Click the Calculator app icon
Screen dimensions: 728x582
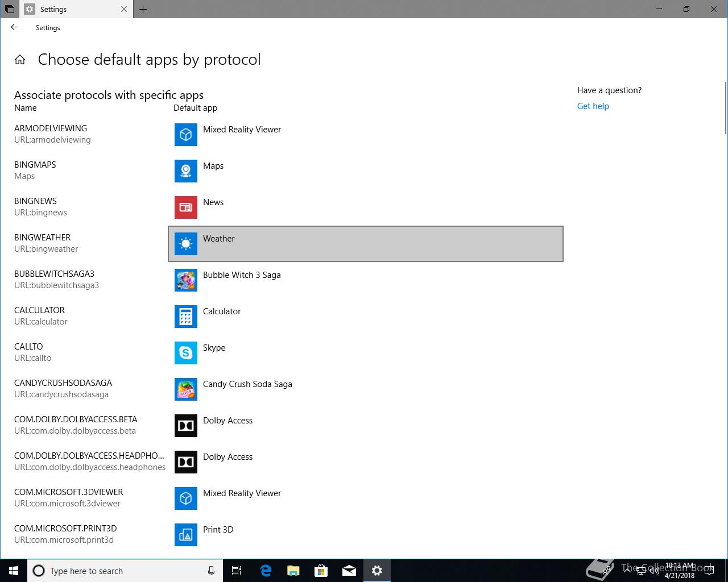(186, 317)
